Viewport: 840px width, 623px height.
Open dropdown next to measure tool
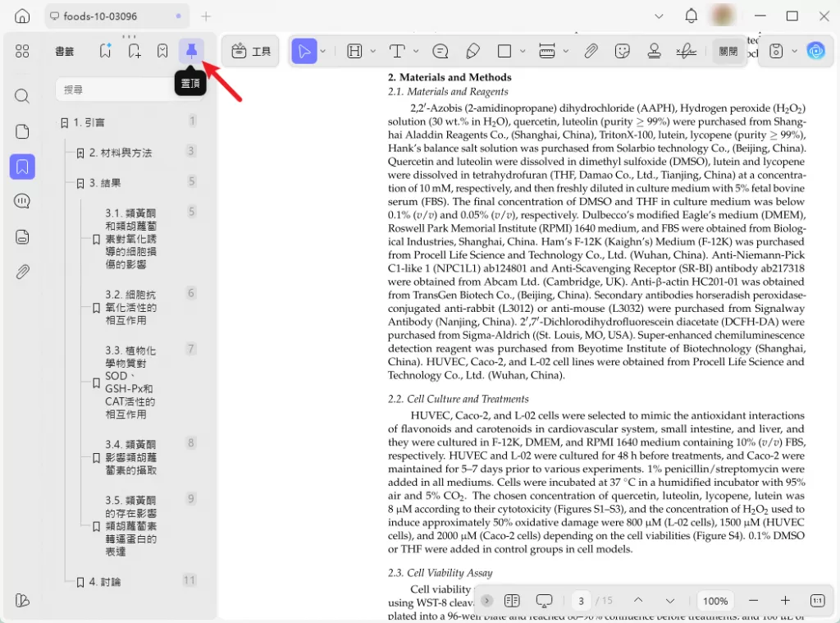coord(566,51)
